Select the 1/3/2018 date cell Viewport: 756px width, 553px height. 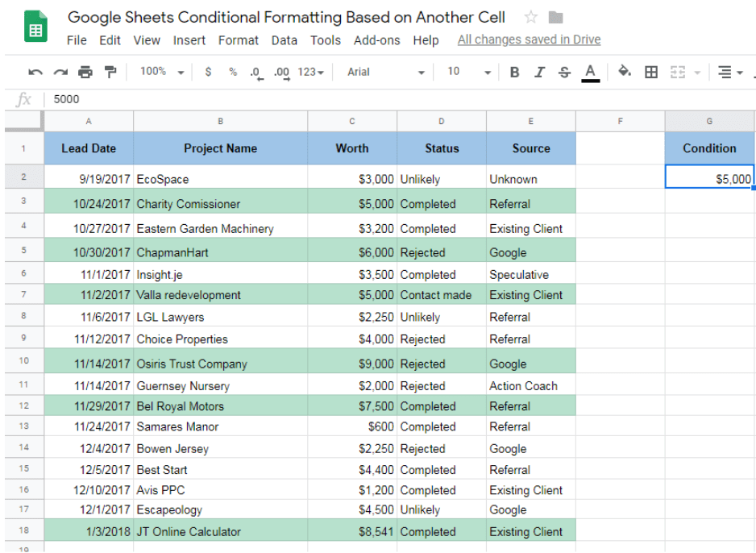coord(89,530)
